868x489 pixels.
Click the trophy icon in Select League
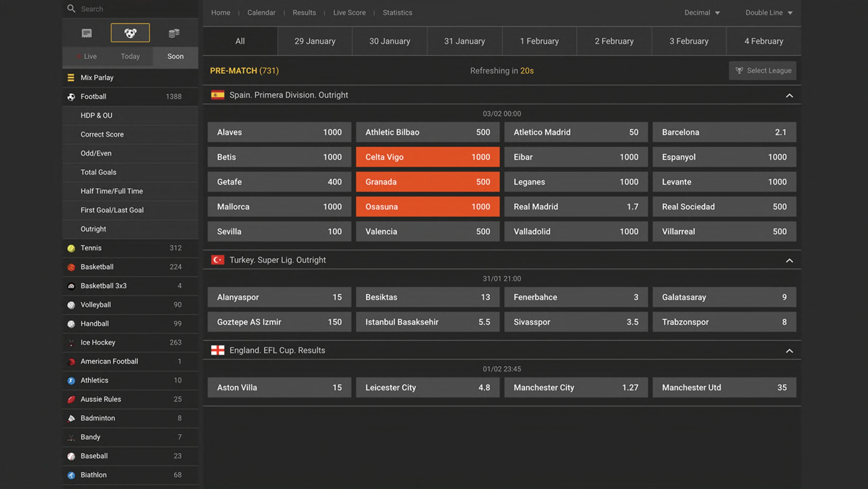[x=739, y=70]
